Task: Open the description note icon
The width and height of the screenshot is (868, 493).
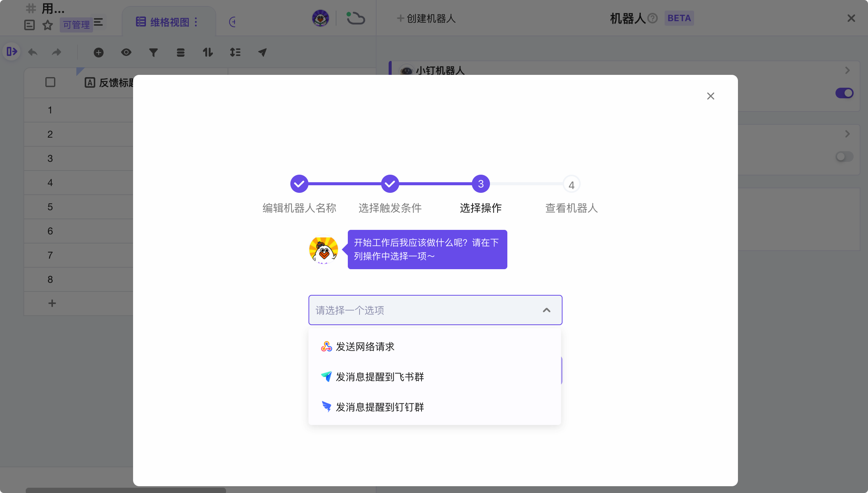Action: (x=29, y=25)
